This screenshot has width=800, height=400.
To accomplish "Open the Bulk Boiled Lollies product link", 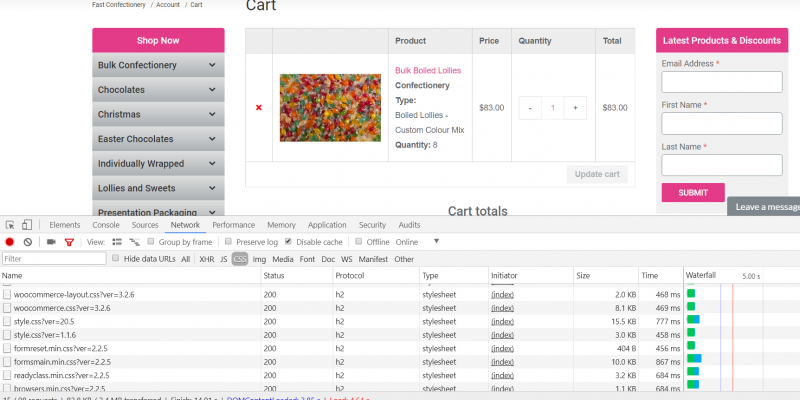I will (x=428, y=70).
